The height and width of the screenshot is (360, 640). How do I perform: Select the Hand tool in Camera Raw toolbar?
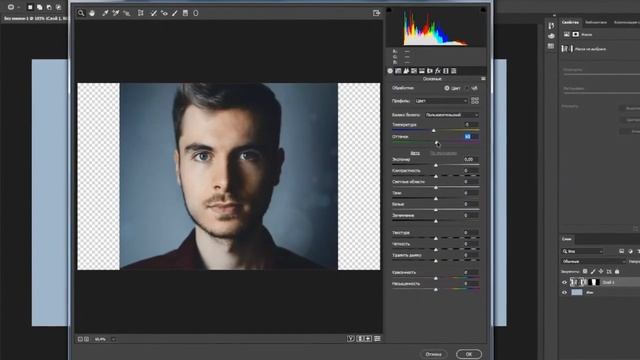coord(92,13)
